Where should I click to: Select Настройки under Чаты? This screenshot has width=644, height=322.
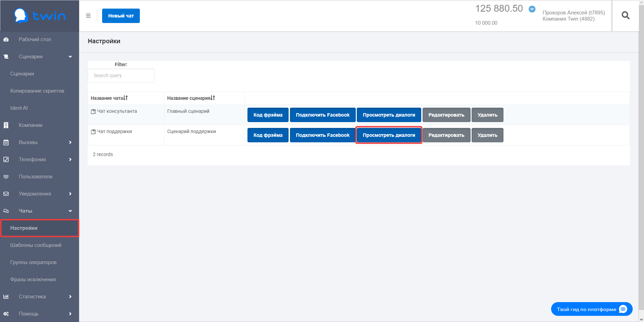(39, 228)
